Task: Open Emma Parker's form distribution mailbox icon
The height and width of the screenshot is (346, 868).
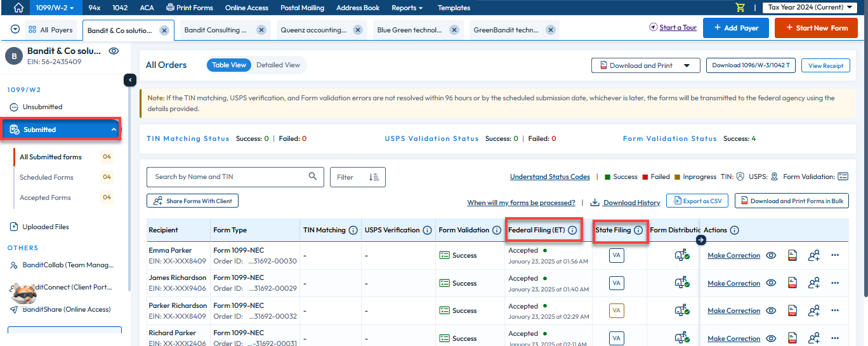Action: point(682,255)
